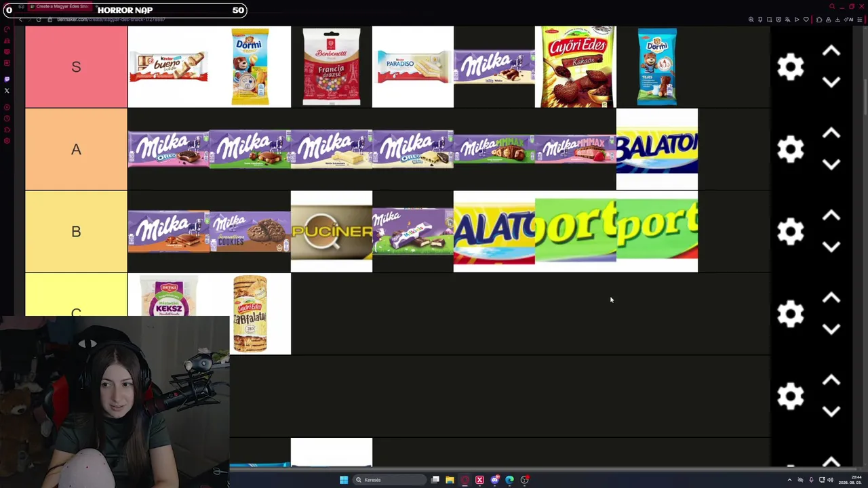Viewport: 868px width, 488px height.
Task: Pick the caramel Milka bar in B tier
Action: tap(169, 231)
